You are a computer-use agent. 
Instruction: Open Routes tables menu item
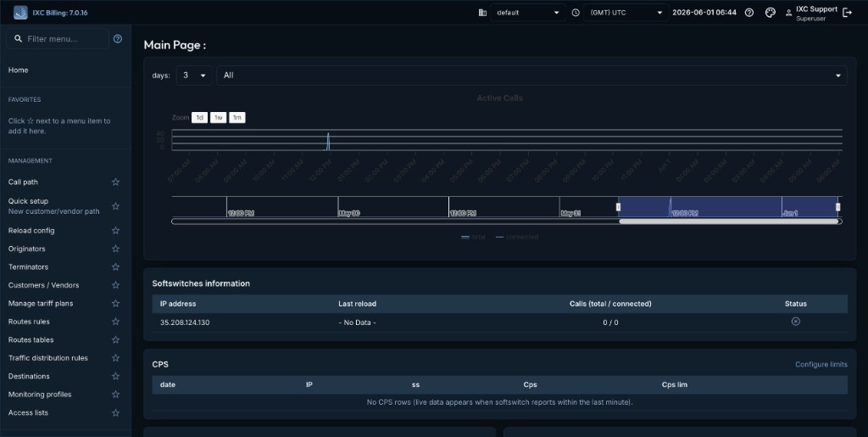pos(31,340)
